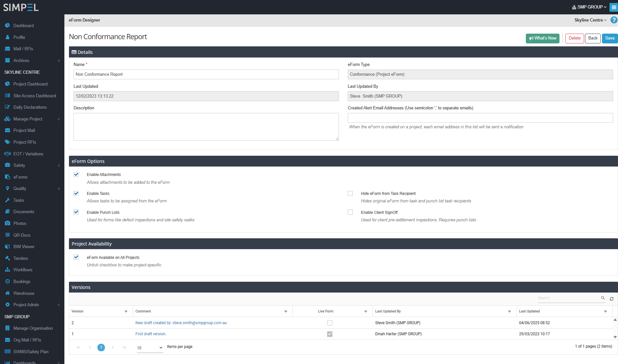Click the Name input field
618x364 pixels.
point(206,74)
